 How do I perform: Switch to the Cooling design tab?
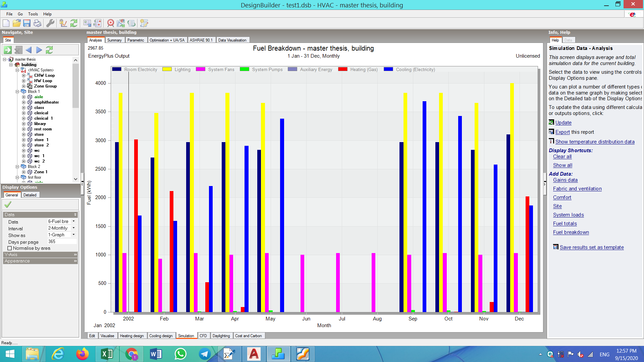[x=161, y=336]
